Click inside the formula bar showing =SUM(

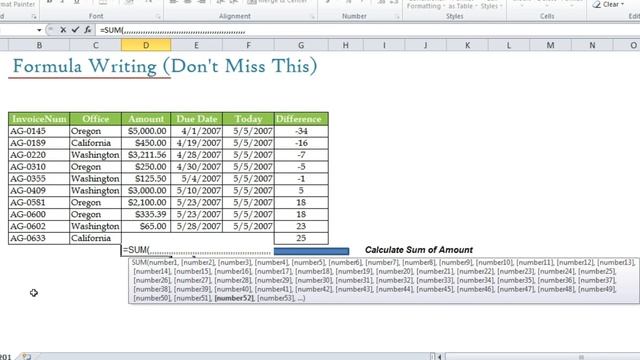[367, 30]
